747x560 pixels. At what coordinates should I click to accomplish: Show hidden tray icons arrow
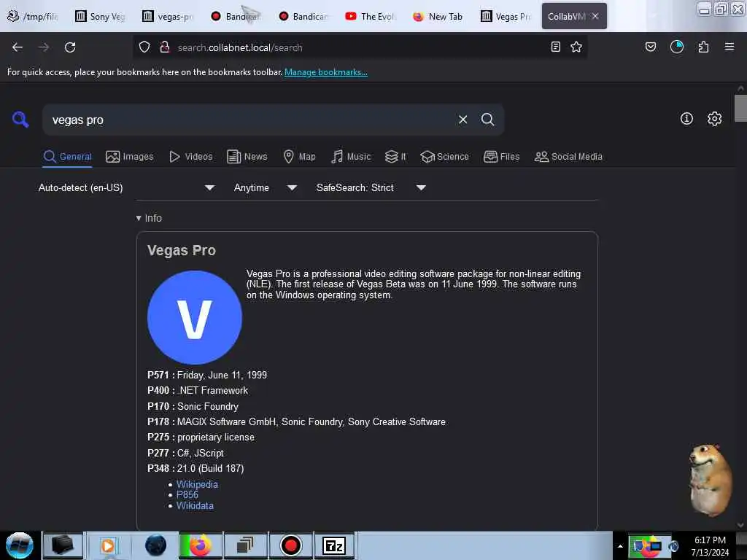(x=620, y=546)
